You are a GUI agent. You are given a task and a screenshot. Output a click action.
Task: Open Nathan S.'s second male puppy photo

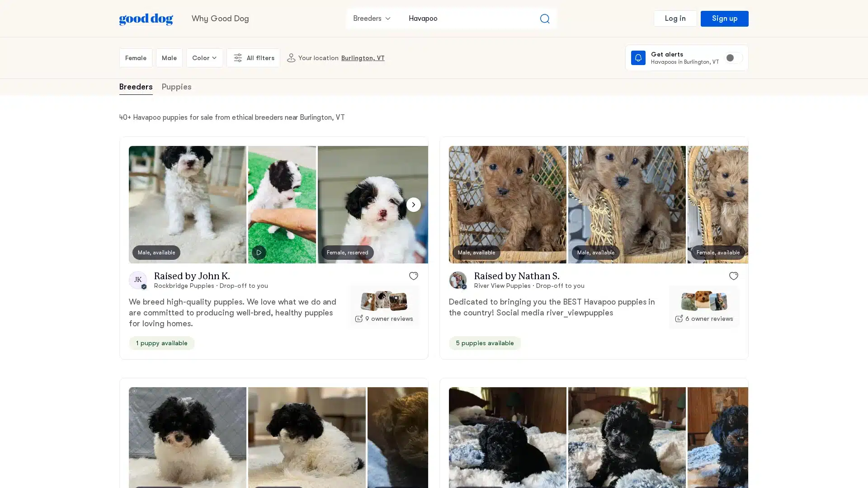(627, 205)
